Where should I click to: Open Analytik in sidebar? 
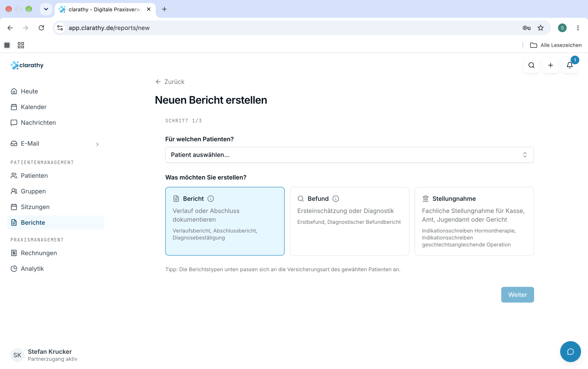(55, 269)
